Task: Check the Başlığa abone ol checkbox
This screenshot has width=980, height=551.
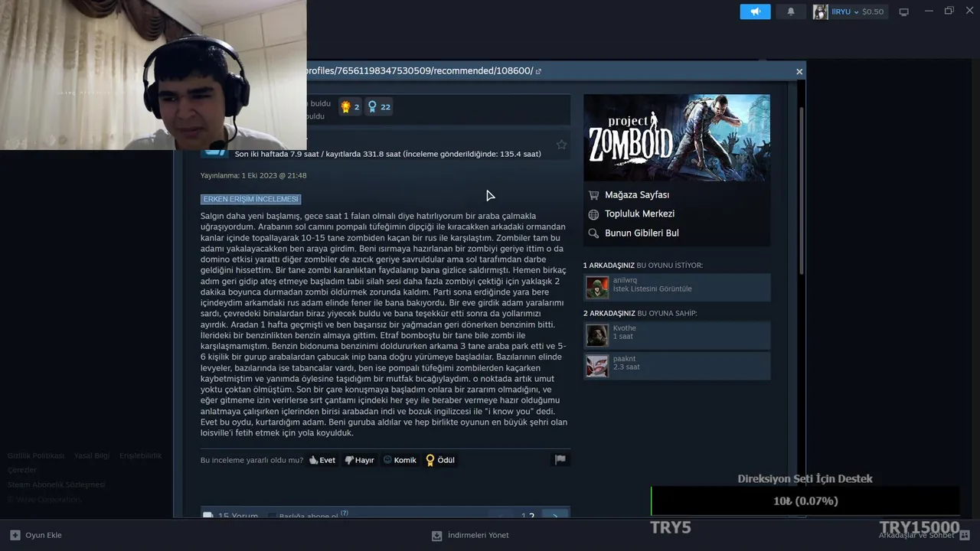Action: (x=272, y=517)
